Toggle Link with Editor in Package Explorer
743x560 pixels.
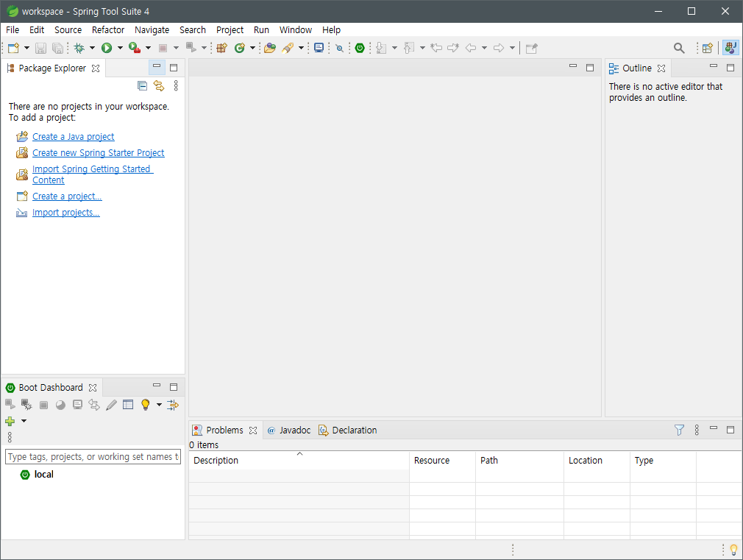coord(159,86)
